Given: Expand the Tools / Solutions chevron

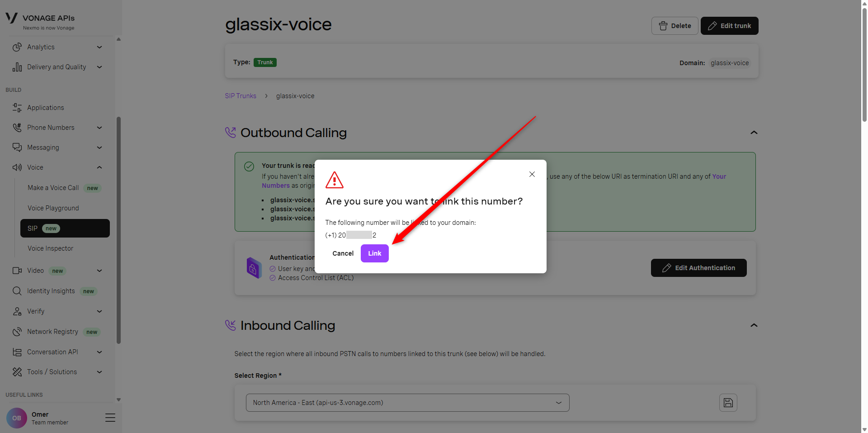Looking at the screenshot, I should coord(99,372).
